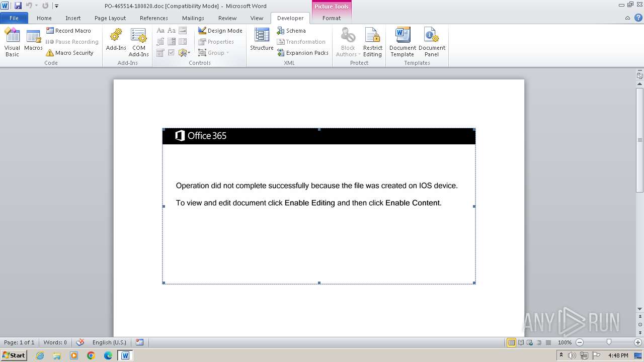Image resolution: width=644 pixels, height=362 pixels.
Task: Launch Internet Explorer from taskbar
Action: (x=40, y=355)
